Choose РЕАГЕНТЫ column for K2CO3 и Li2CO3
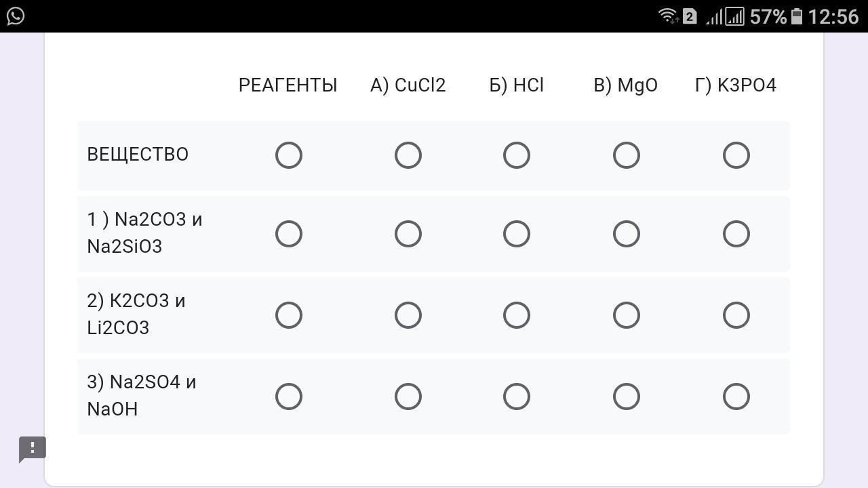This screenshot has width=868, height=488. (289, 315)
